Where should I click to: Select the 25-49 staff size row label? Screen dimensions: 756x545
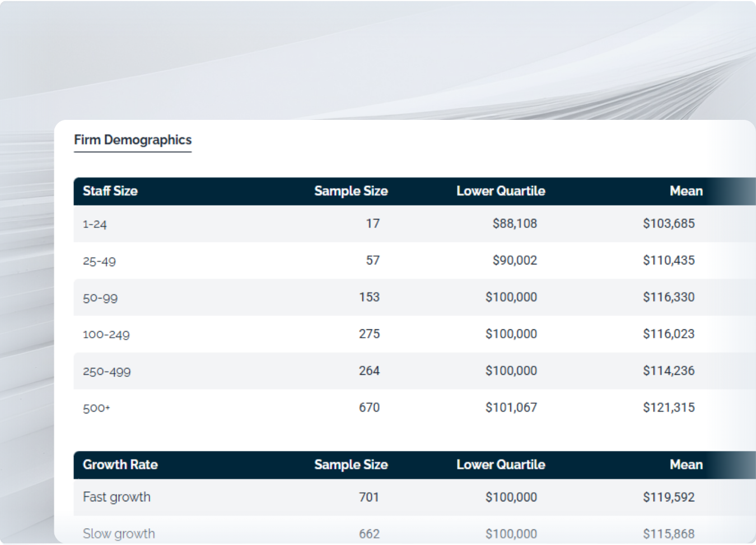coord(99,261)
